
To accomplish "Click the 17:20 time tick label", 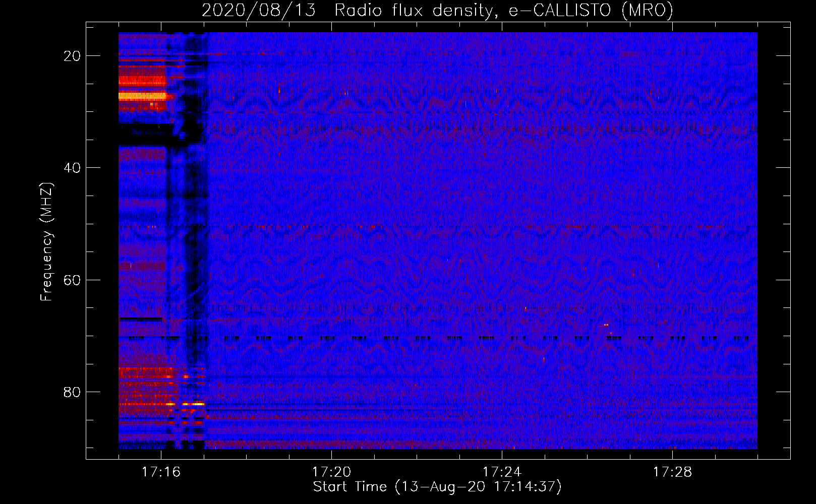I will point(331,472).
